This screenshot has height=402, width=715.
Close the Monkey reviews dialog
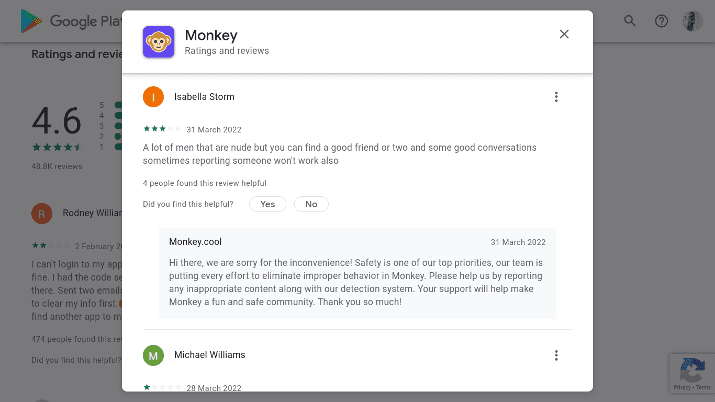pyautogui.click(x=564, y=34)
